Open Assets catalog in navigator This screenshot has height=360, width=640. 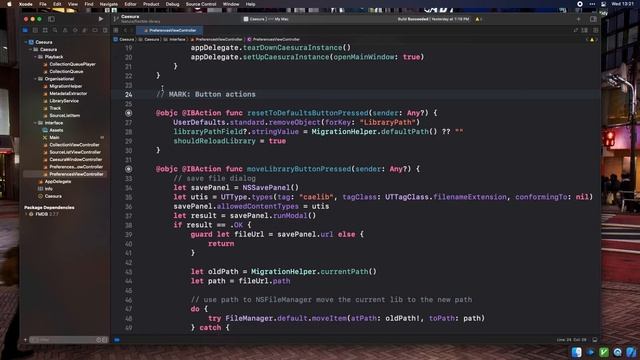[56, 130]
